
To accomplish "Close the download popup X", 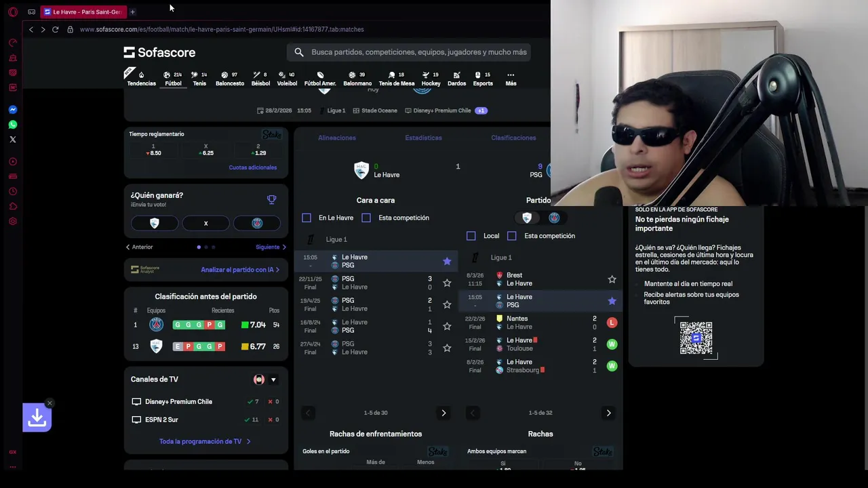I will (x=50, y=403).
